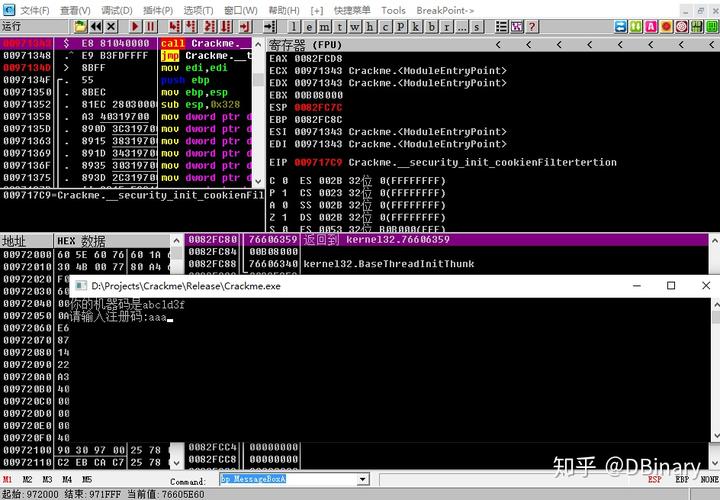
Task: Open Windows list with 'w' button
Action: [x=354, y=27]
